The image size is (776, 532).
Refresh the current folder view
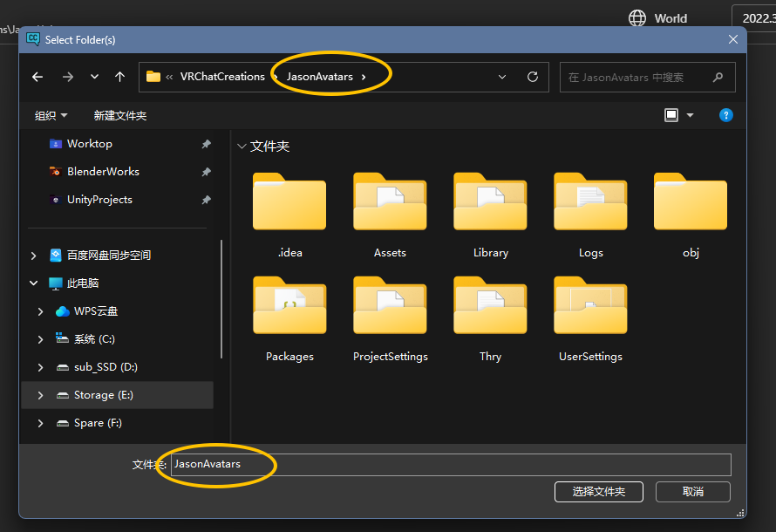tap(533, 77)
